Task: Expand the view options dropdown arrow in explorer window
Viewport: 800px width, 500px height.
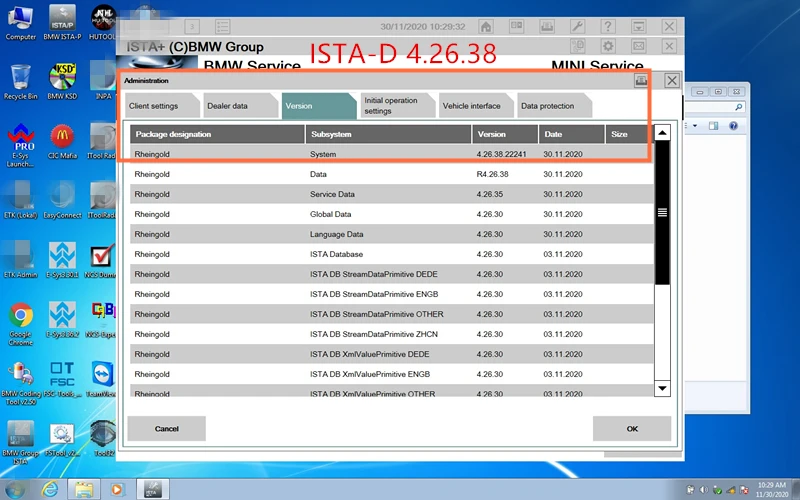Action: [695, 126]
